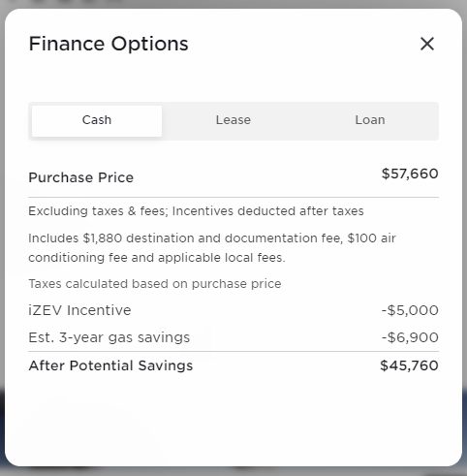Click the Excluding taxes & fees note
Image resolution: width=467 pixels, height=476 pixels.
click(x=196, y=211)
